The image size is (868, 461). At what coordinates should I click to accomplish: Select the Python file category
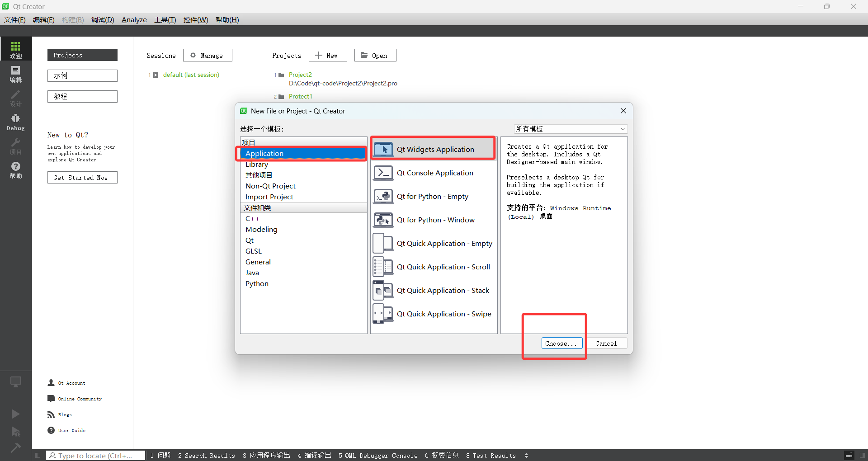point(303,283)
